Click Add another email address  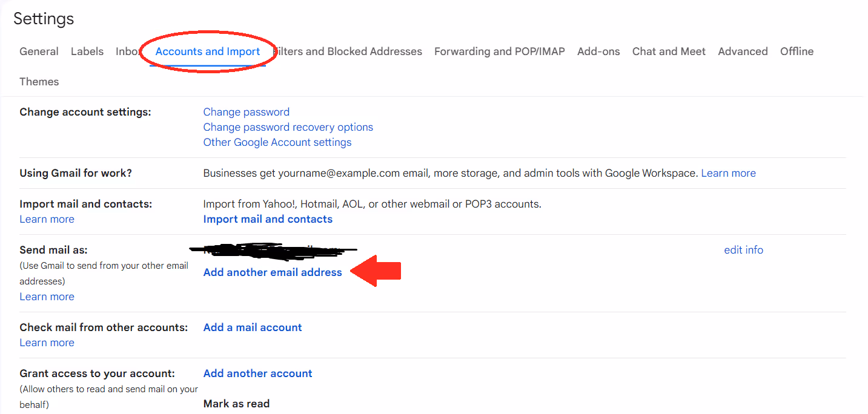point(273,272)
